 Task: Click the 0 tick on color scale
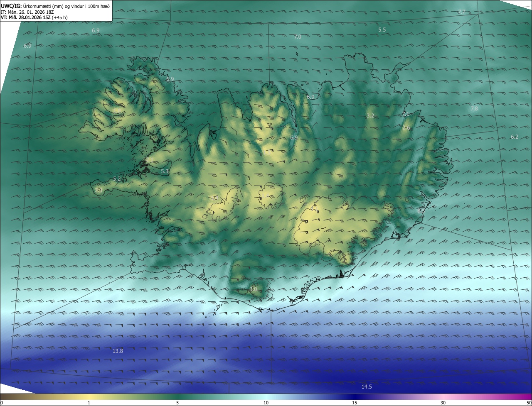(x=2, y=403)
